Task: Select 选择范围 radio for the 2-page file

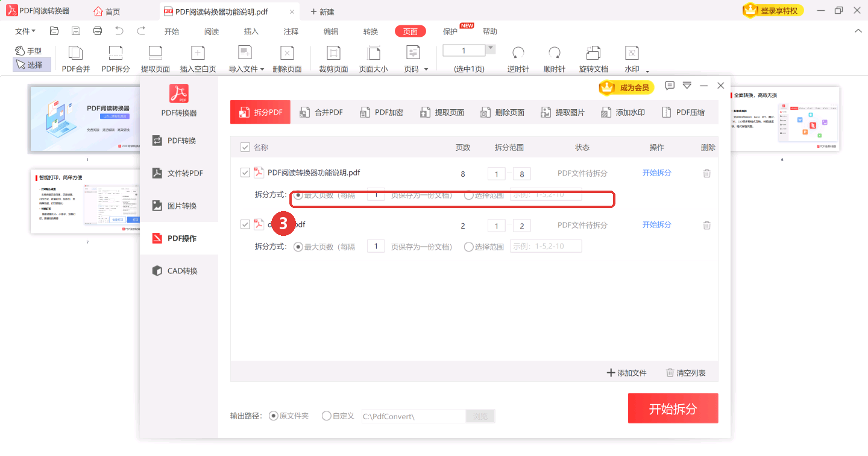Action: (x=469, y=247)
